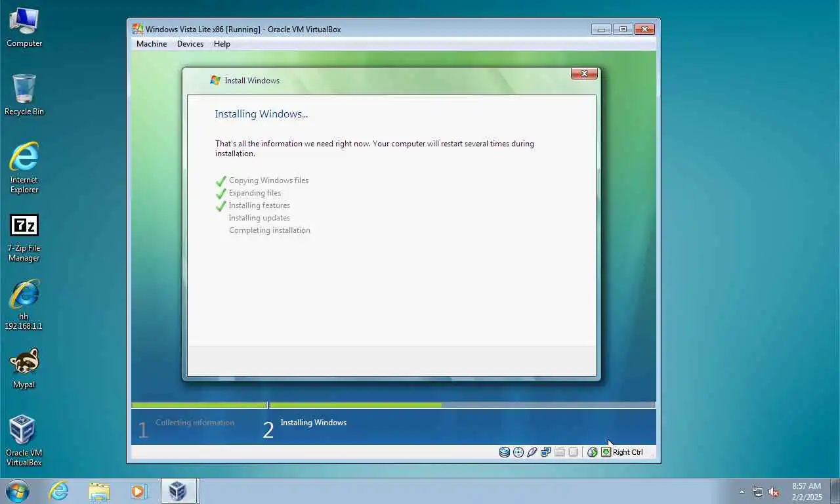
Task: Click the Completing installation step text
Action: click(270, 230)
